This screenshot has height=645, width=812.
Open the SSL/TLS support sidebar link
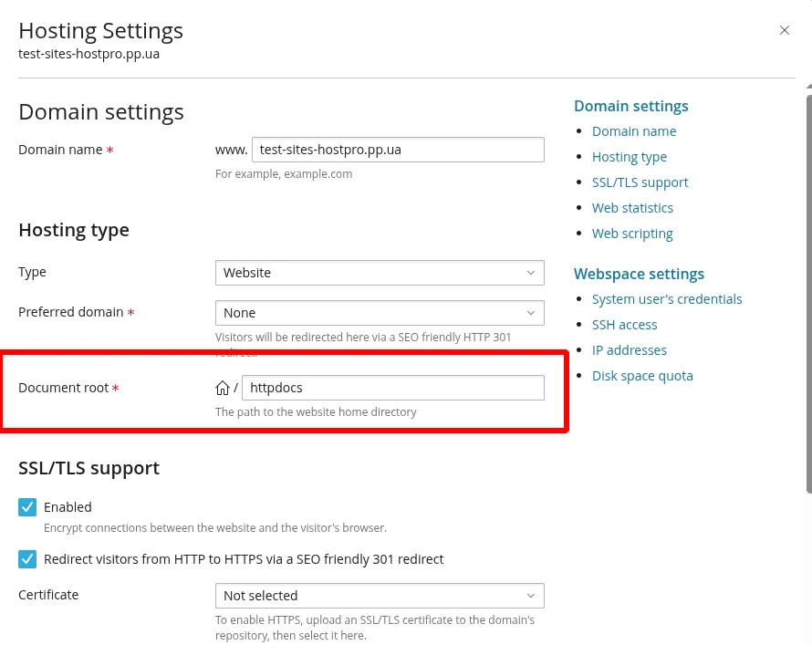(x=640, y=182)
